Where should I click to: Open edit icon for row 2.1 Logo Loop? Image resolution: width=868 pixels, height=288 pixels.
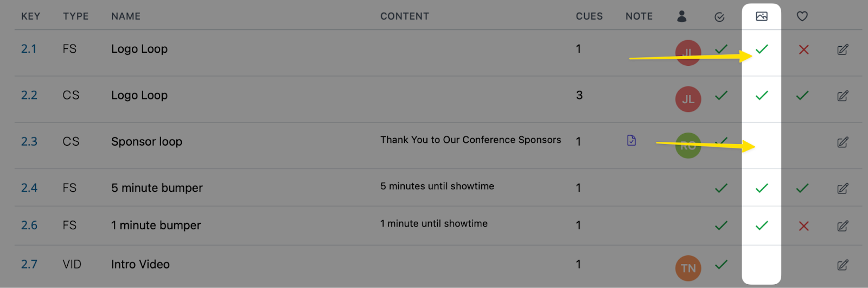[x=843, y=50]
